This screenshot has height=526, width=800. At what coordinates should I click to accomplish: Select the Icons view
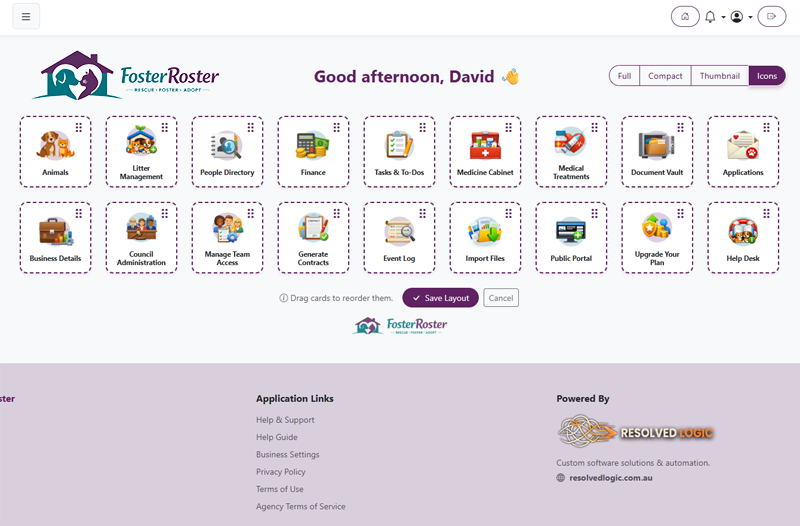[x=767, y=76]
